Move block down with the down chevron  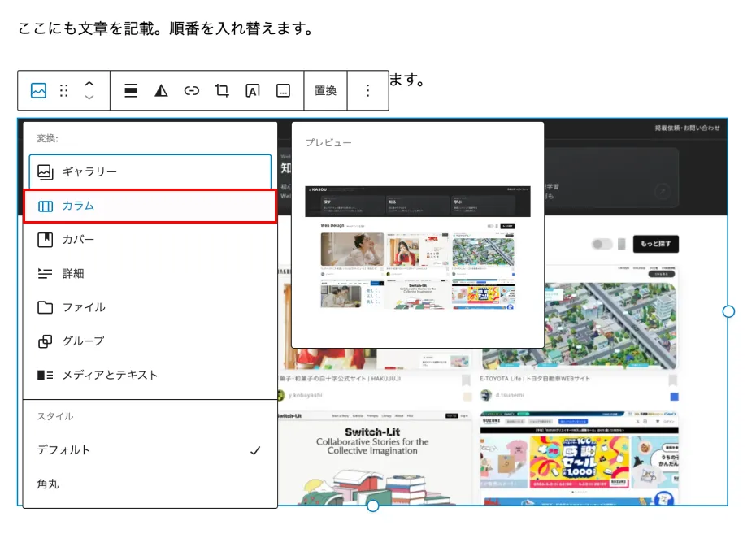(x=89, y=98)
